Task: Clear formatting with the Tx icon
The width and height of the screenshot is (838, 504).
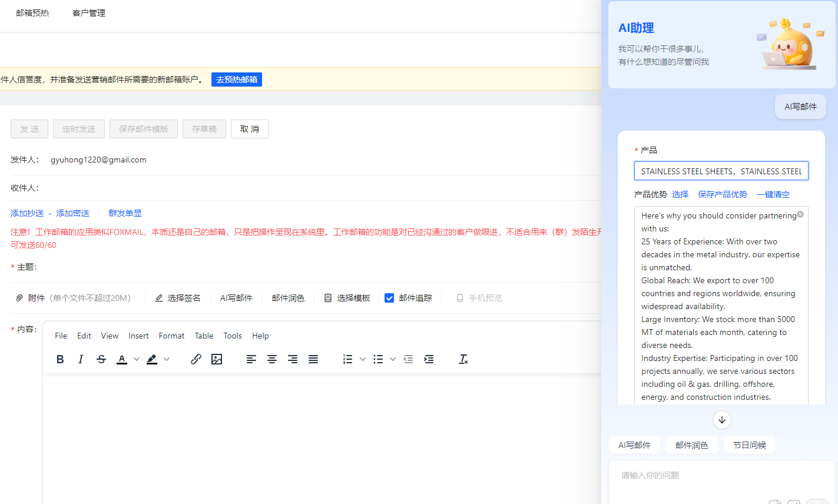Action: (463, 359)
